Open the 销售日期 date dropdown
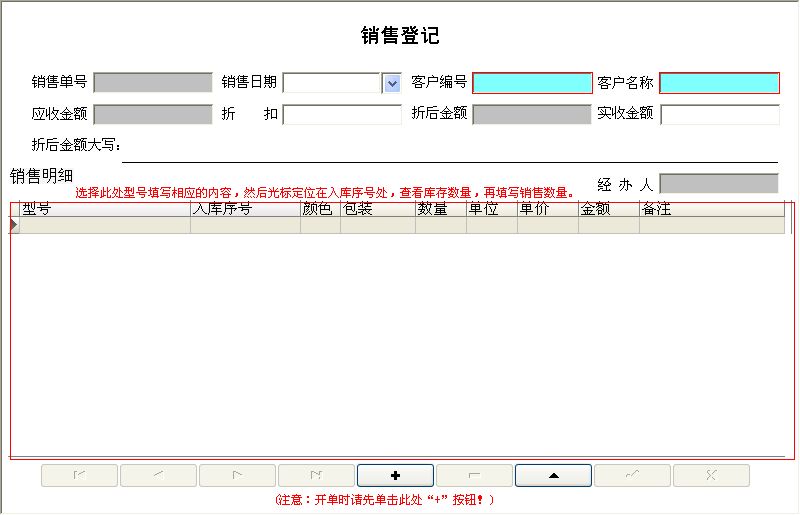Image resolution: width=800 pixels, height=515 pixels. click(392, 83)
